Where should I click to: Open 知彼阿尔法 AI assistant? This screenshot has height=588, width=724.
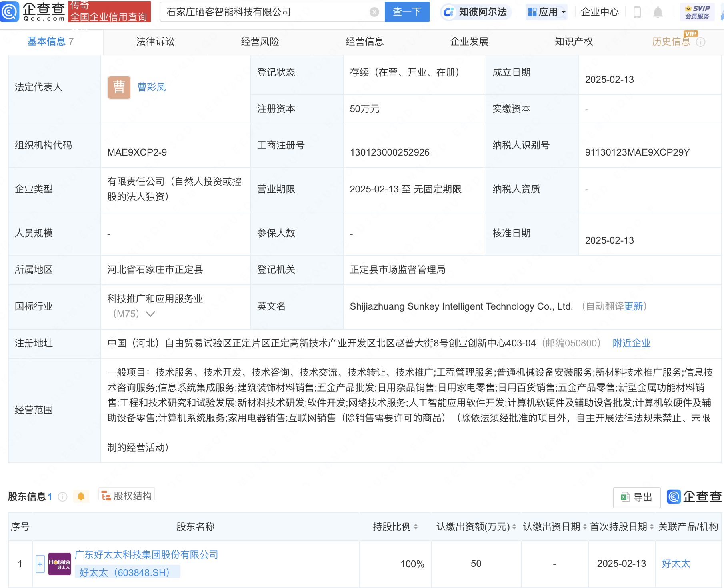click(476, 12)
